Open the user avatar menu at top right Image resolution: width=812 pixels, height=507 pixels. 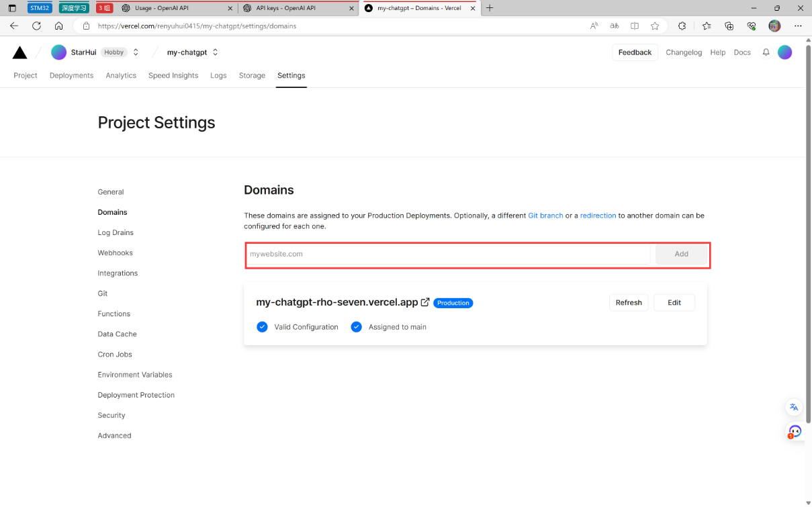point(785,52)
